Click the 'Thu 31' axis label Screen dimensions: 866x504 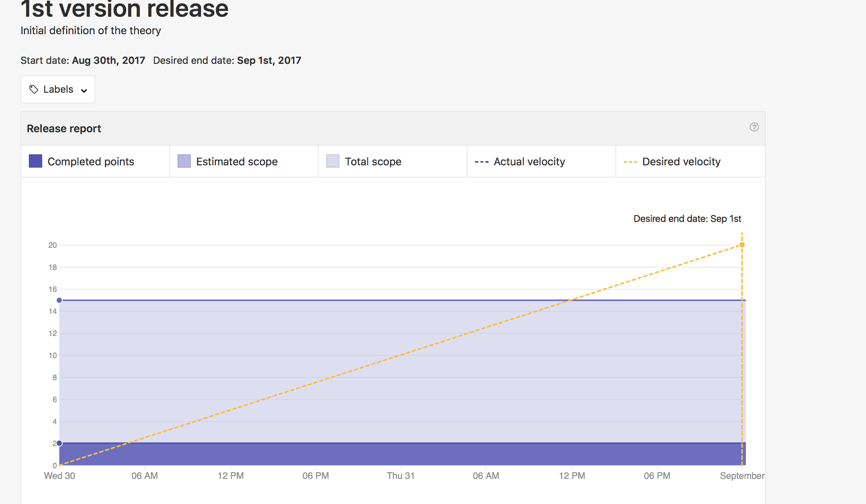coord(401,476)
